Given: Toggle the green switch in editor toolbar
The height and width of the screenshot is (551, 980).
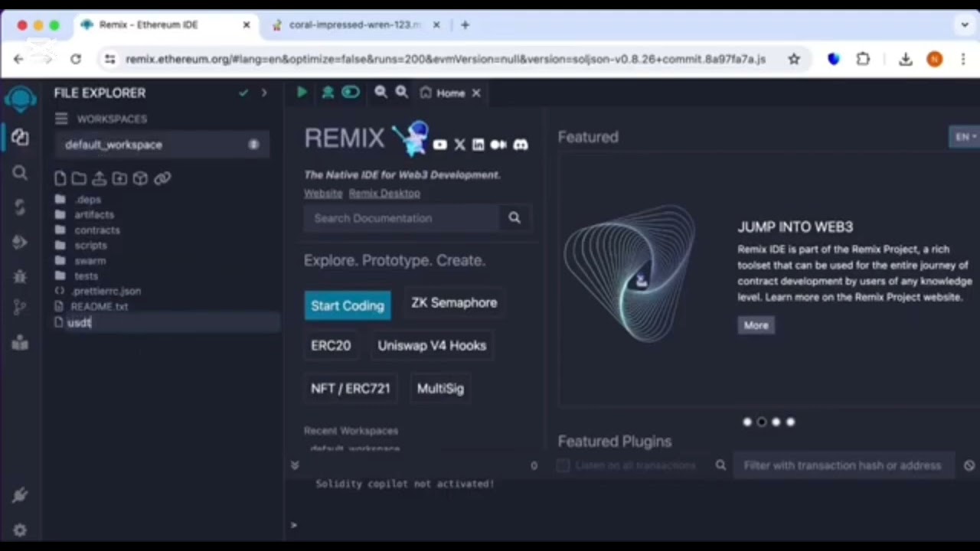Looking at the screenshot, I should pos(351,93).
